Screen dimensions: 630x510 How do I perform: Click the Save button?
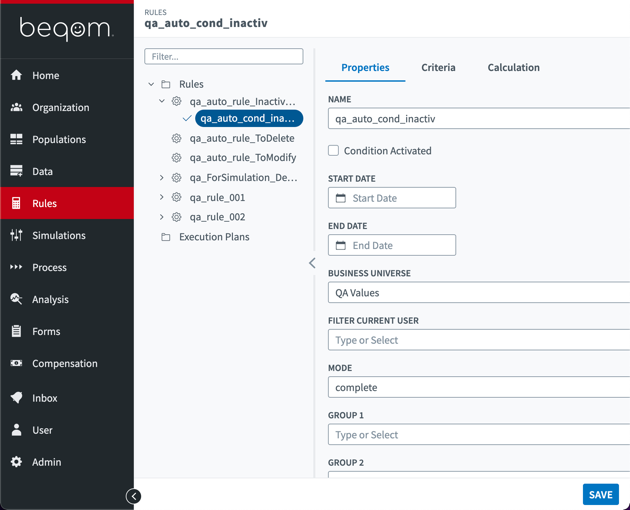[x=600, y=494]
